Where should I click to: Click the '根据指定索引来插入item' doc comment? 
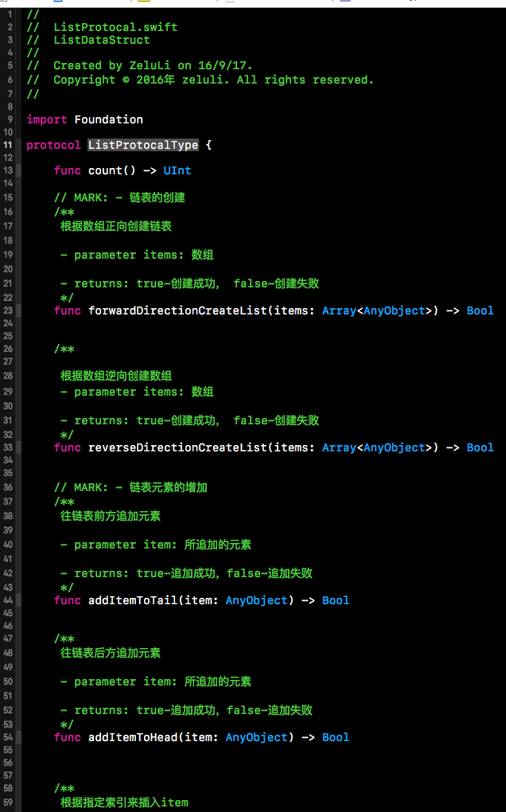point(124,802)
